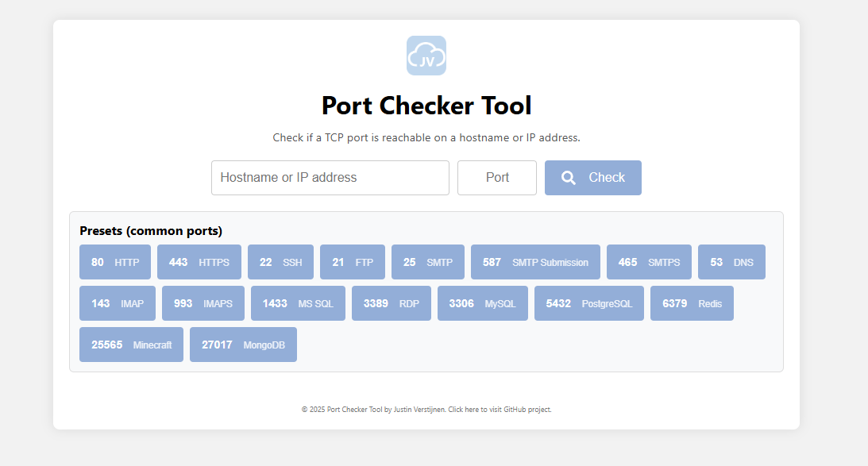868x466 pixels.
Task: Choose the 443 HTTPS preset
Action: [x=199, y=262]
